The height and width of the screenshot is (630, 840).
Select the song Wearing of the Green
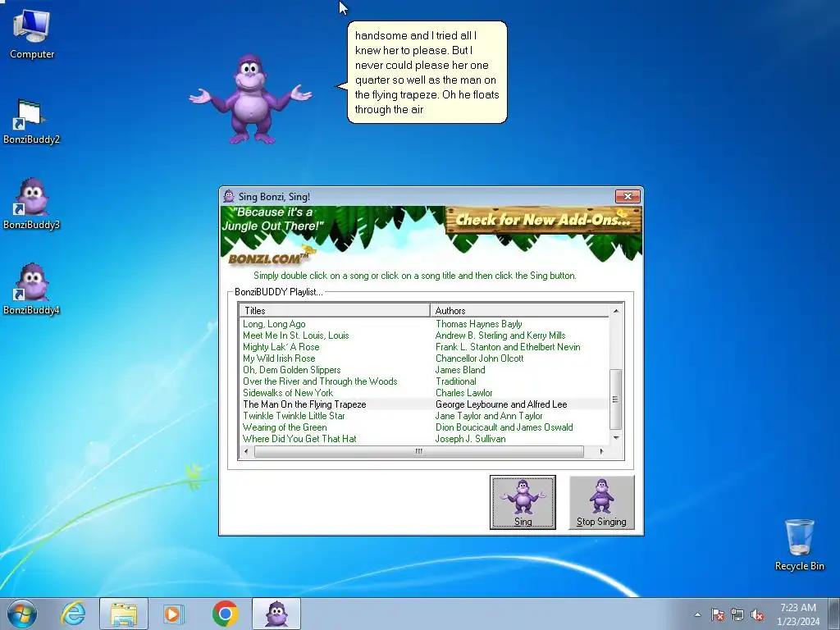(x=285, y=427)
